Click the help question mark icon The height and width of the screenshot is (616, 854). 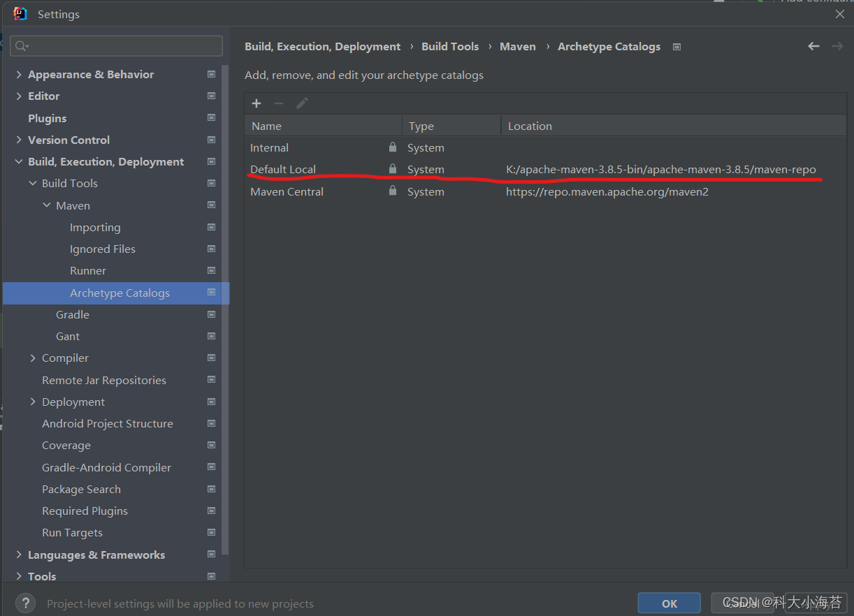(25, 603)
